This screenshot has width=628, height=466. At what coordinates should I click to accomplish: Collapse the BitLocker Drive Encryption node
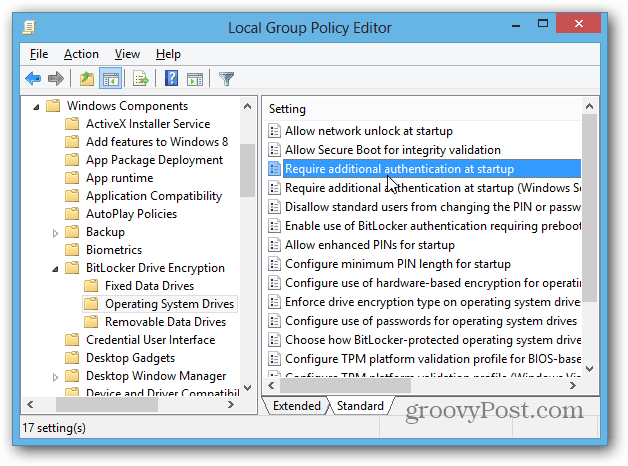pos(56,269)
